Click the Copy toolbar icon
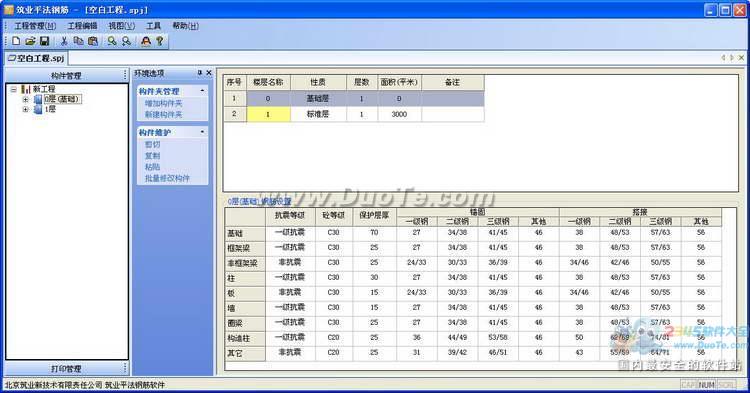 point(78,41)
